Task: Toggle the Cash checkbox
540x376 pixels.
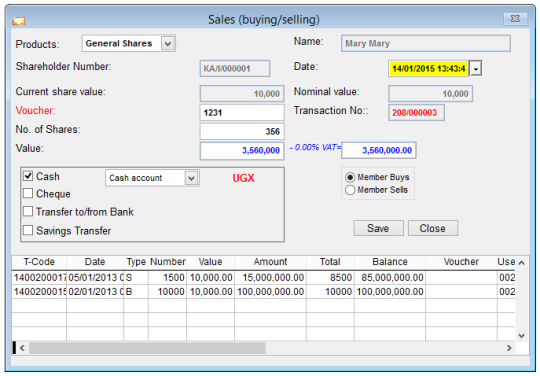Action: (28, 176)
